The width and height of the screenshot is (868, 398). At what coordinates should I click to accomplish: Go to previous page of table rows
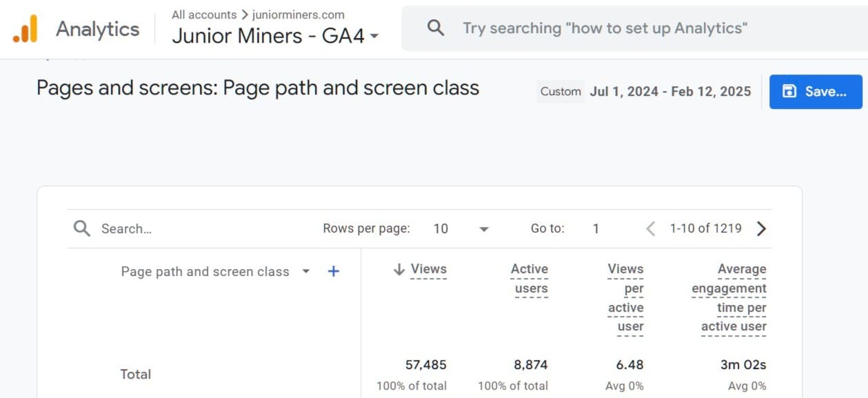650,229
